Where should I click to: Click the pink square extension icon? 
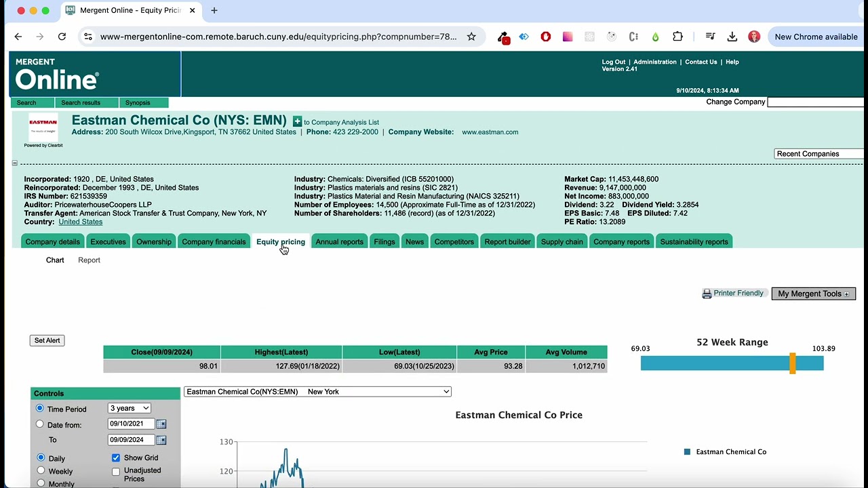(x=568, y=37)
